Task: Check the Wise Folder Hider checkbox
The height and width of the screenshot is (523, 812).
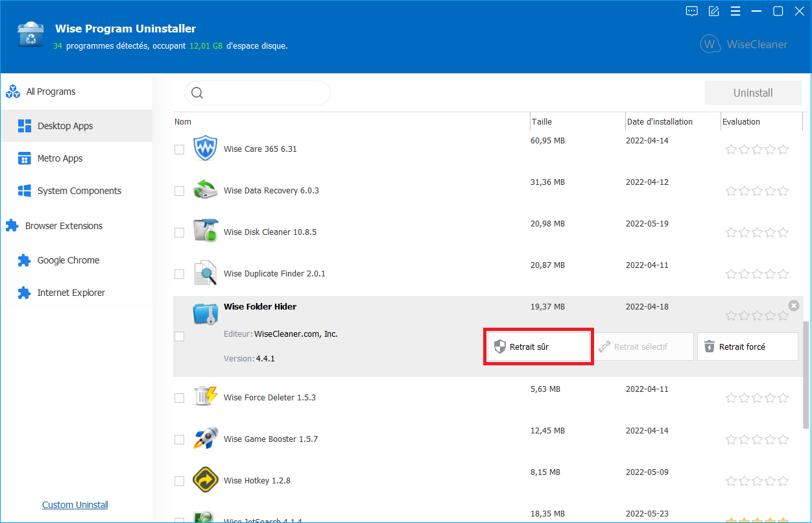Action: pos(180,336)
